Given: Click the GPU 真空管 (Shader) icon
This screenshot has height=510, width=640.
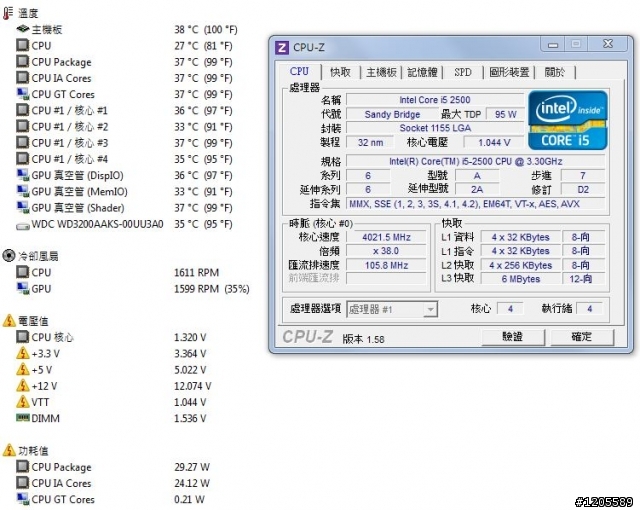Looking at the screenshot, I should pyautogui.click(x=23, y=207).
